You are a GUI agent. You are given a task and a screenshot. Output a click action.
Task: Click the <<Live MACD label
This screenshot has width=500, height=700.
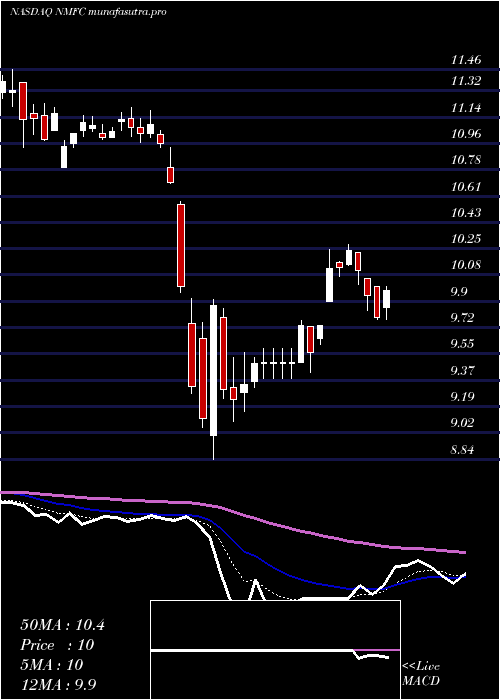pos(421,674)
